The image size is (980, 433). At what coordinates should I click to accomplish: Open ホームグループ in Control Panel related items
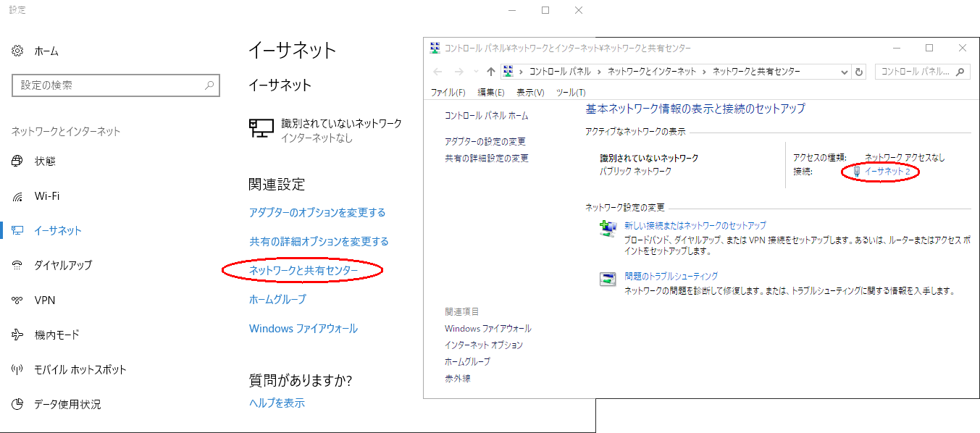467,362
